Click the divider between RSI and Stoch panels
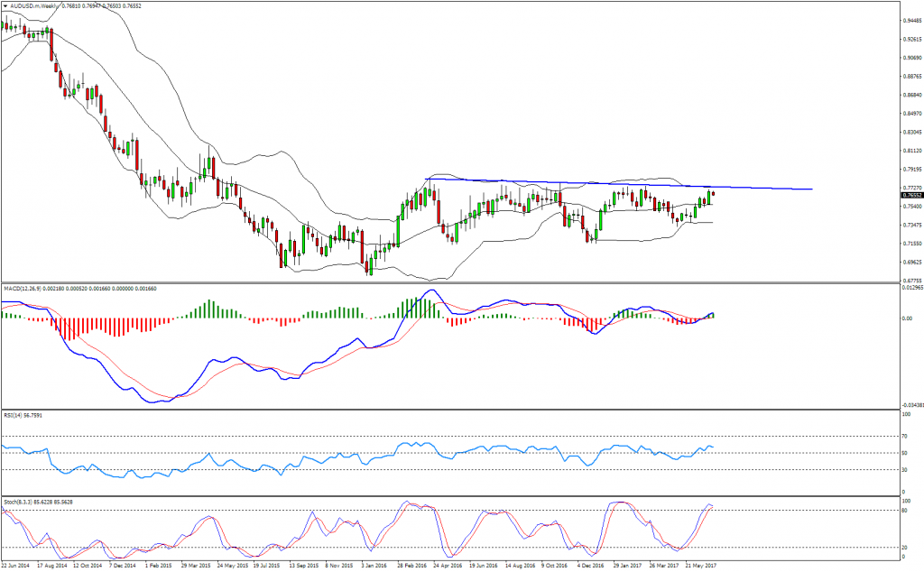Screen dimensions: 924x572 (x=451, y=495)
